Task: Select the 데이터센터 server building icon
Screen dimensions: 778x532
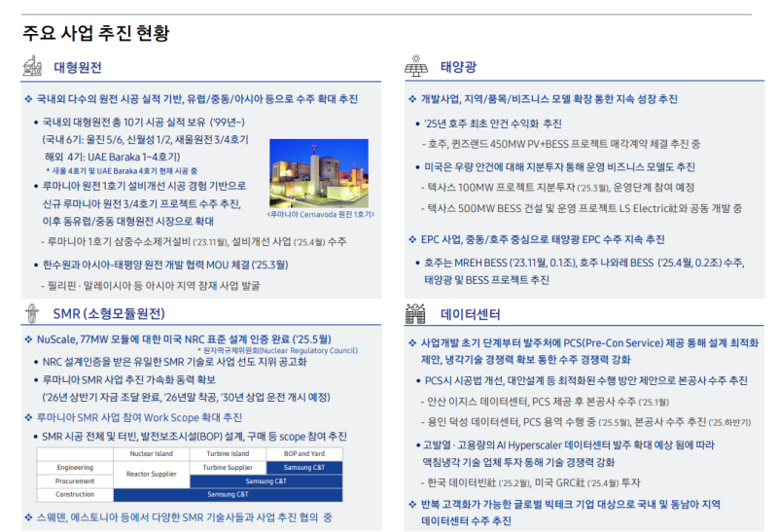Action: [416, 314]
